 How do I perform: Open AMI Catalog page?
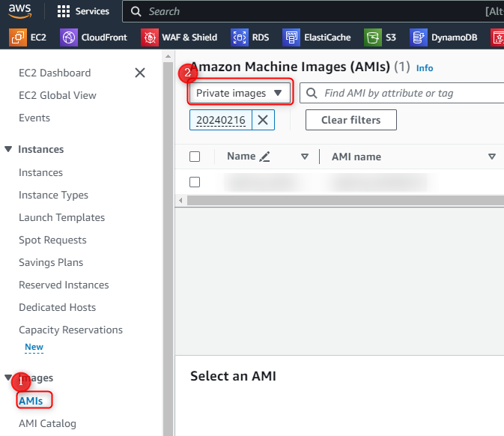[x=47, y=423]
